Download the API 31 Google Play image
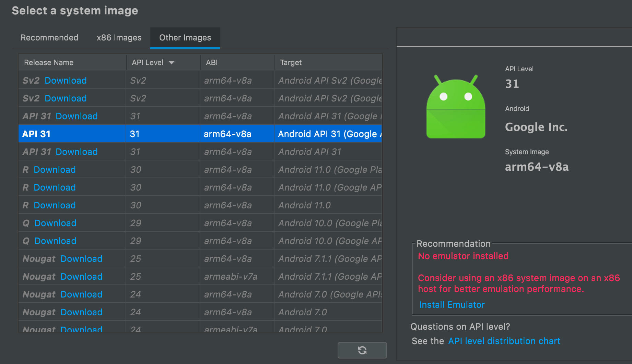This screenshot has height=364, width=632. click(76, 116)
